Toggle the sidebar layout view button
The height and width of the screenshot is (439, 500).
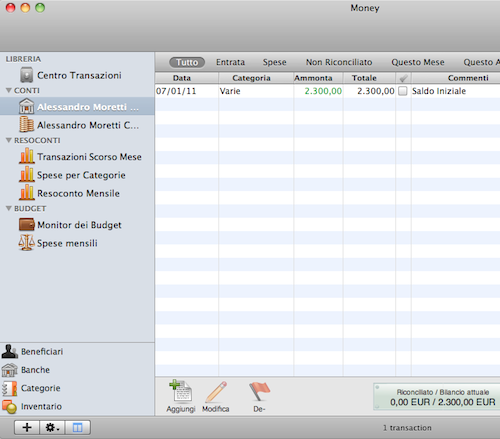(78, 427)
